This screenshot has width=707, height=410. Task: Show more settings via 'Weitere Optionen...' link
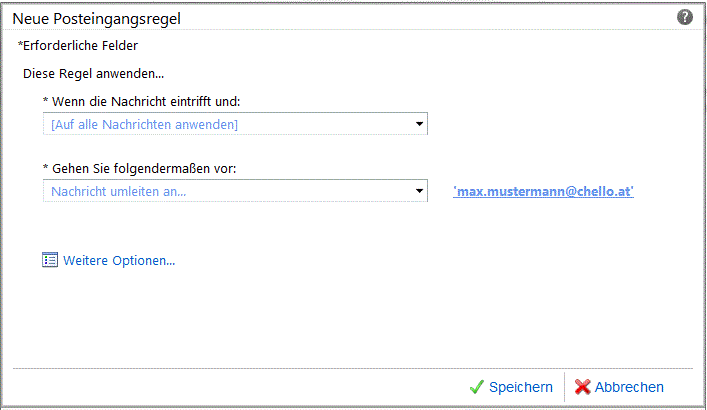[x=119, y=261]
